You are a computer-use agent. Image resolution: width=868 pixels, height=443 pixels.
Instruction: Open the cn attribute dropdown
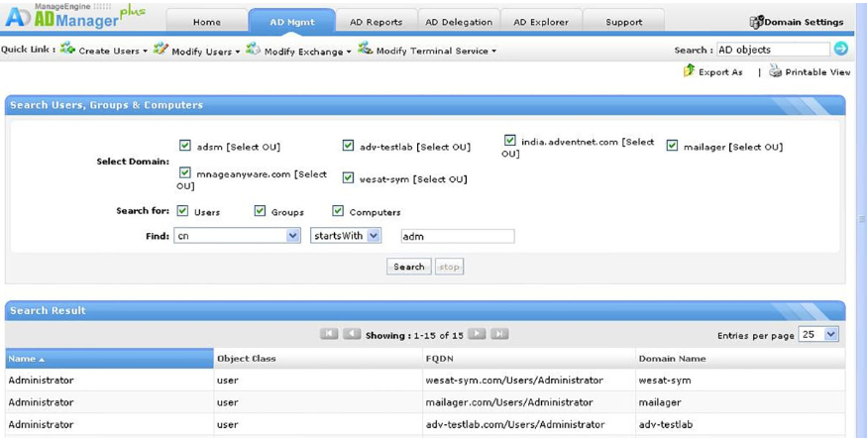237,236
